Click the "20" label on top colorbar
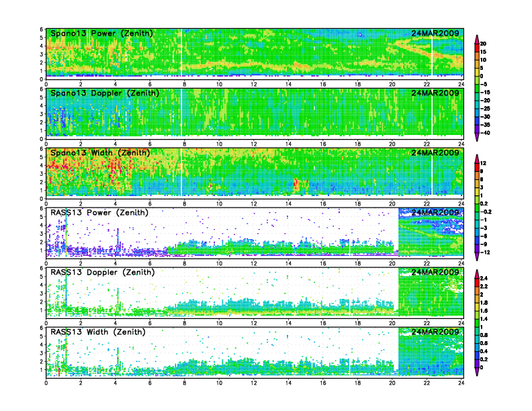 tap(483, 44)
